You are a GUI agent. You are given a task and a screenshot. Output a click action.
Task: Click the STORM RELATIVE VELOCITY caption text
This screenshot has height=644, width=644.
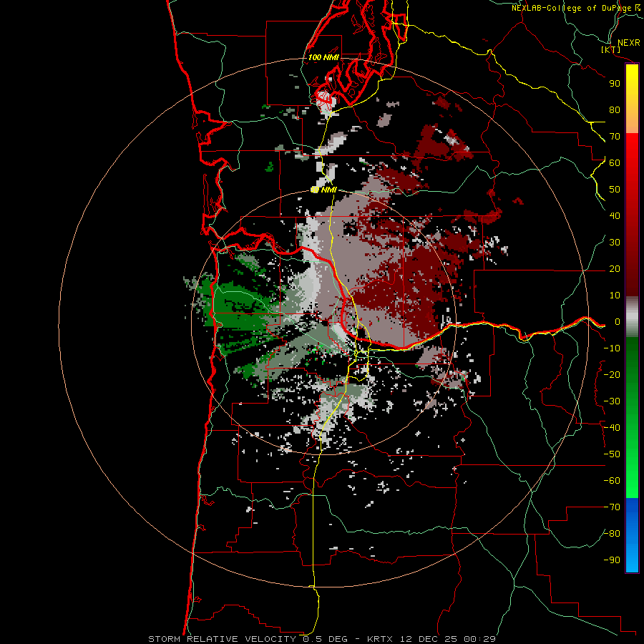[x=222, y=639]
